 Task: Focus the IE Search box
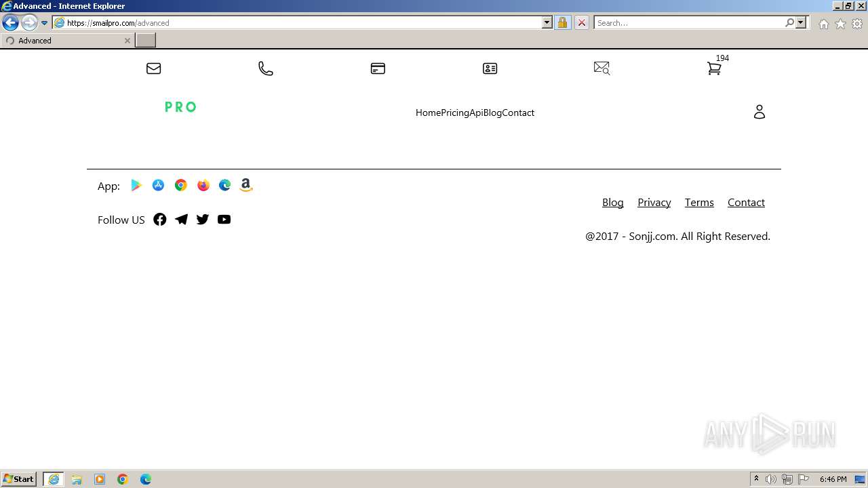tap(689, 22)
